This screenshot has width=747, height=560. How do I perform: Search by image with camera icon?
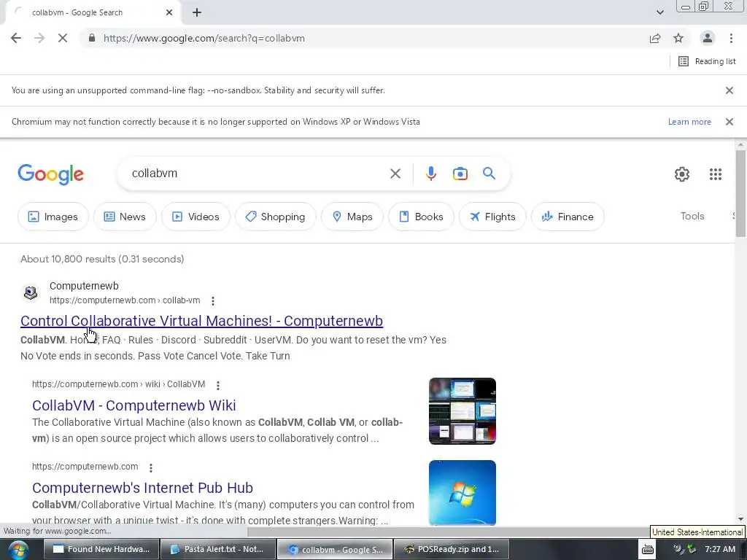(x=460, y=174)
